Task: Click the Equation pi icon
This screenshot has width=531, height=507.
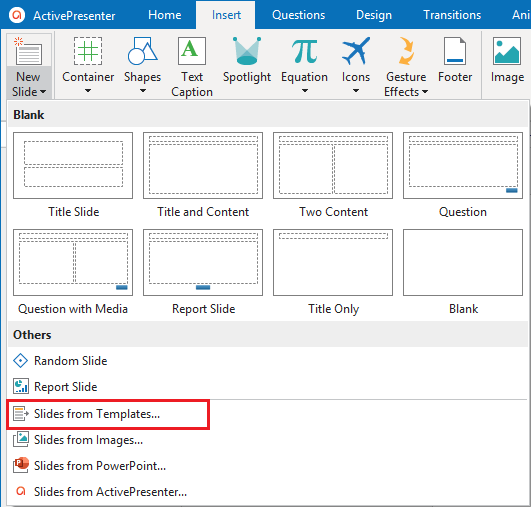Action: pyautogui.click(x=305, y=51)
